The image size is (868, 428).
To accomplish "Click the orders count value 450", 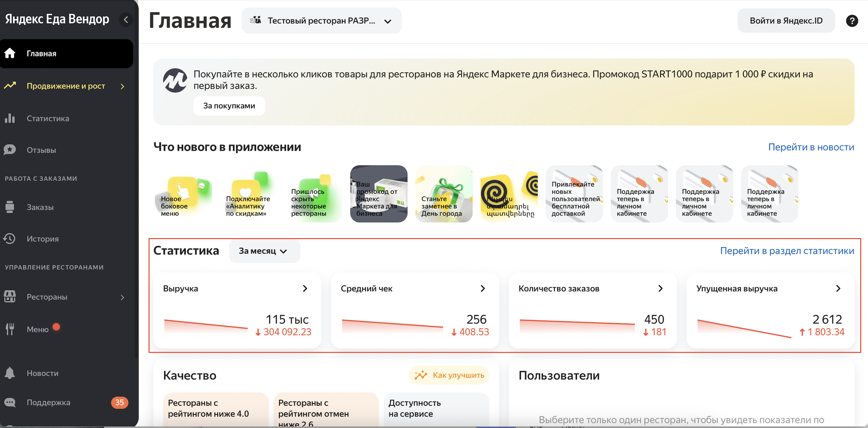I will coord(654,319).
